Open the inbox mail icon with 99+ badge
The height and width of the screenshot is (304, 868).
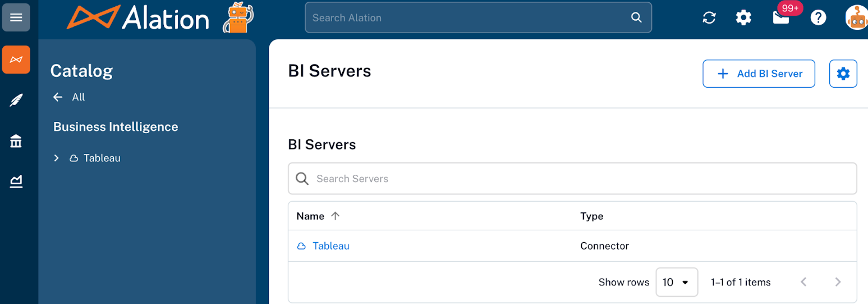[x=781, y=17]
